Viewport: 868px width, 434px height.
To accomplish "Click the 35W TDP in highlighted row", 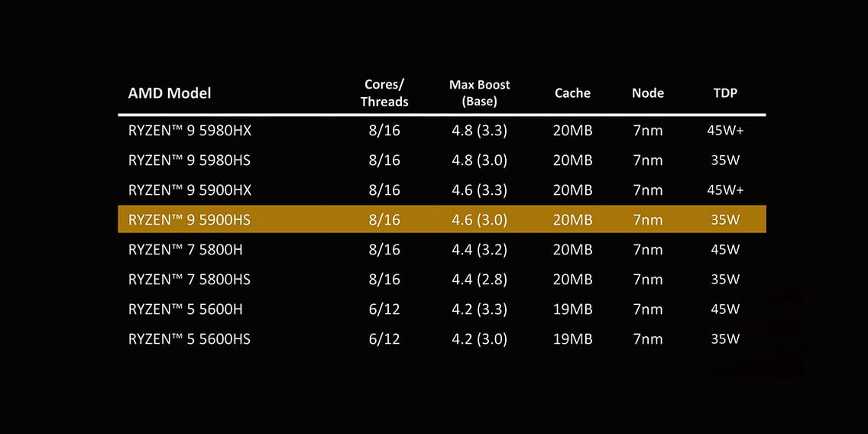I will [x=725, y=220].
